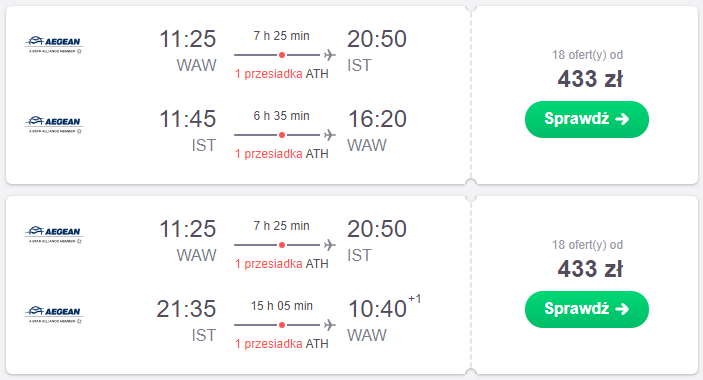703x380 pixels.
Task: Click airplane icon on 15 h 05 min route
Action: pyautogui.click(x=330, y=324)
